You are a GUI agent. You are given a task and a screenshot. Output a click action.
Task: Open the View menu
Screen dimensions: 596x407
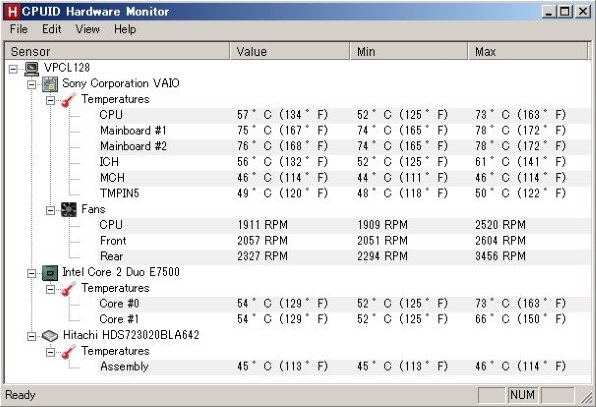tap(87, 29)
